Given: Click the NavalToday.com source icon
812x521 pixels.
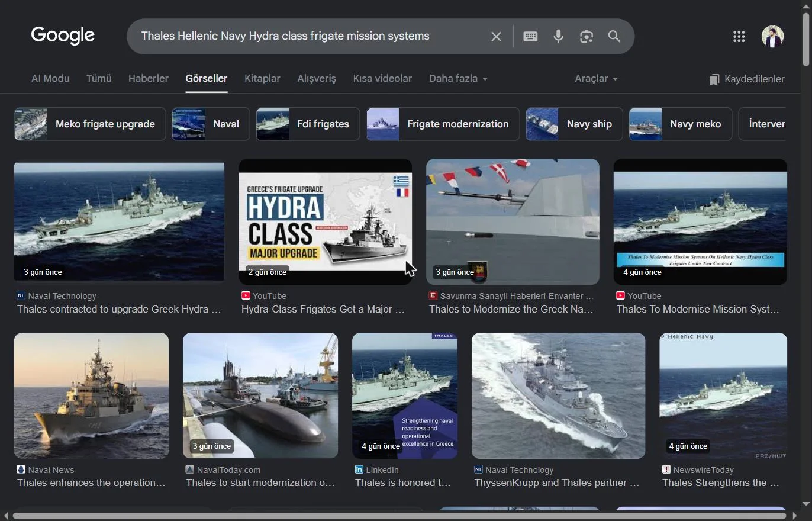Looking at the screenshot, I should 190,469.
